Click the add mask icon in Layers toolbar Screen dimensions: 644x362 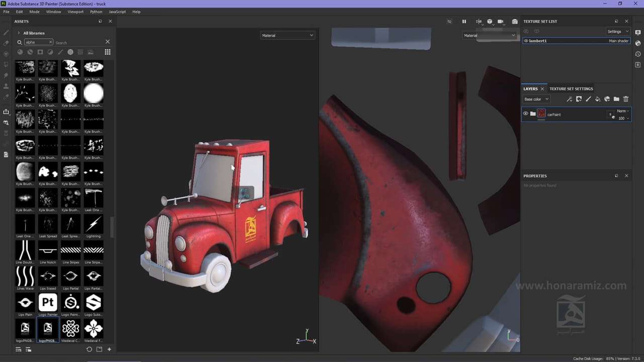pos(579,99)
